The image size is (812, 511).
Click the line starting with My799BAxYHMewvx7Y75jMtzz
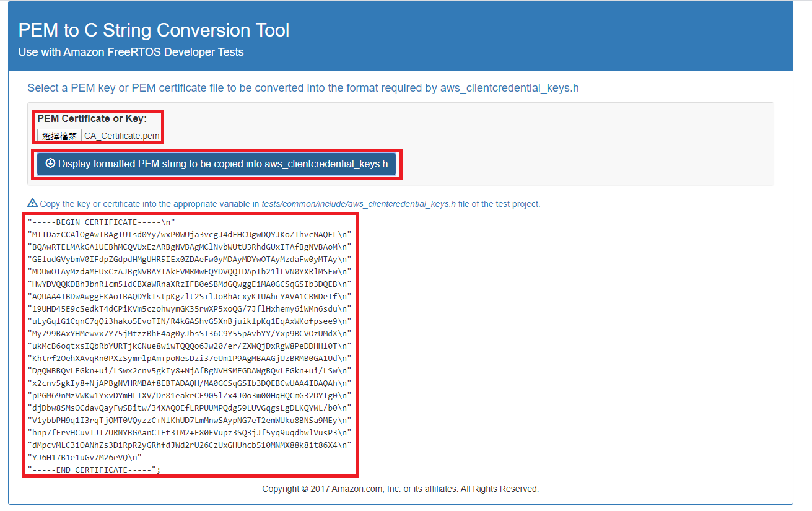[x=190, y=333]
